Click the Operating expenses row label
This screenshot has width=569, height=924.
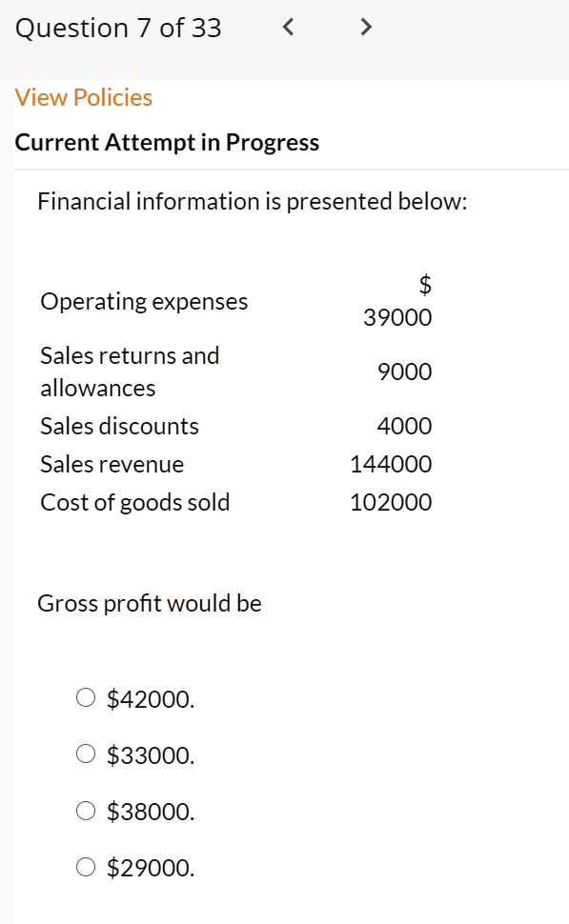pos(144,302)
